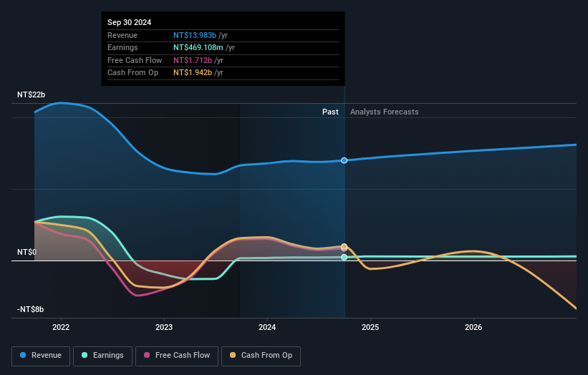Viewport: 588px width, 375px height.
Task: Click the Analysts Forecasts label
Action: (385, 112)
